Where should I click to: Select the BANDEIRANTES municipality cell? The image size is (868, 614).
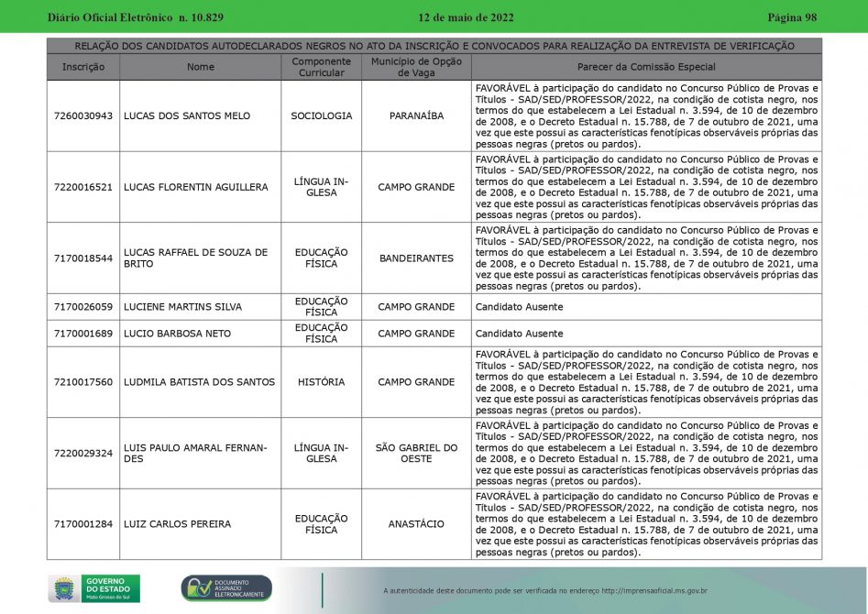coord(416,258)
